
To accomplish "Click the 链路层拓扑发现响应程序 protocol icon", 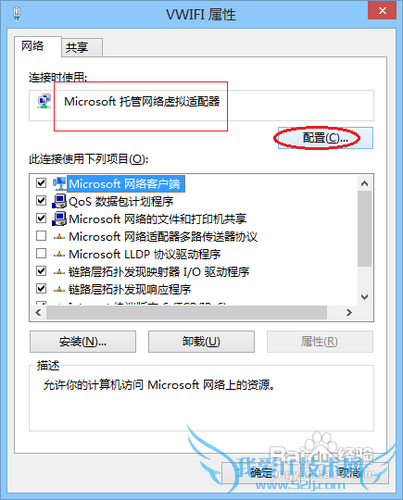I will point(59,290).
